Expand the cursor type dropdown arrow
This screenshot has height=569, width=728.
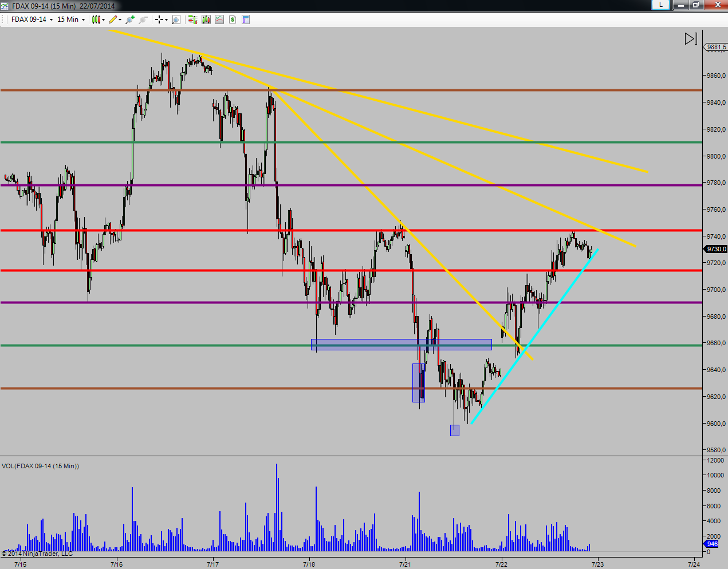tap(167, 19)
